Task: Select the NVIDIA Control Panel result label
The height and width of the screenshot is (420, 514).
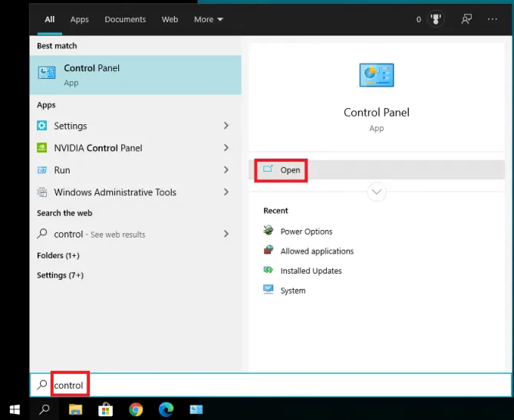Action: click(x=98, y=148)
